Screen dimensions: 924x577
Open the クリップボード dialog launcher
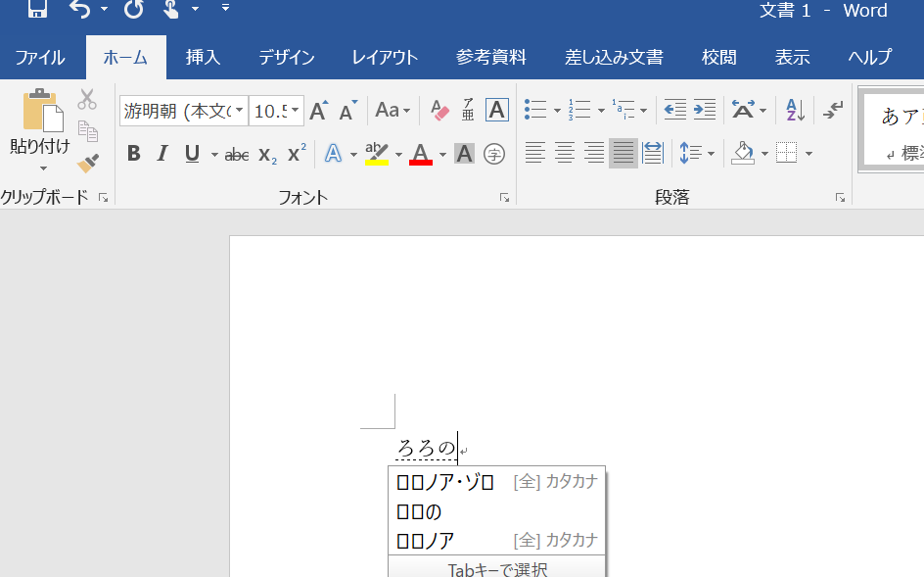(104, 198)
